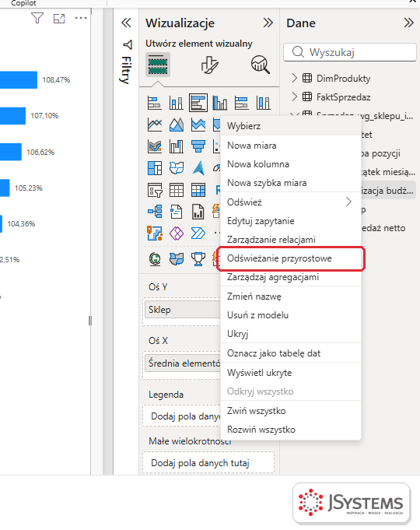420x530 pixels.
Task: Select Zmień nazwę in context menu
Action: pyautogui.click(x=291, y=297)
